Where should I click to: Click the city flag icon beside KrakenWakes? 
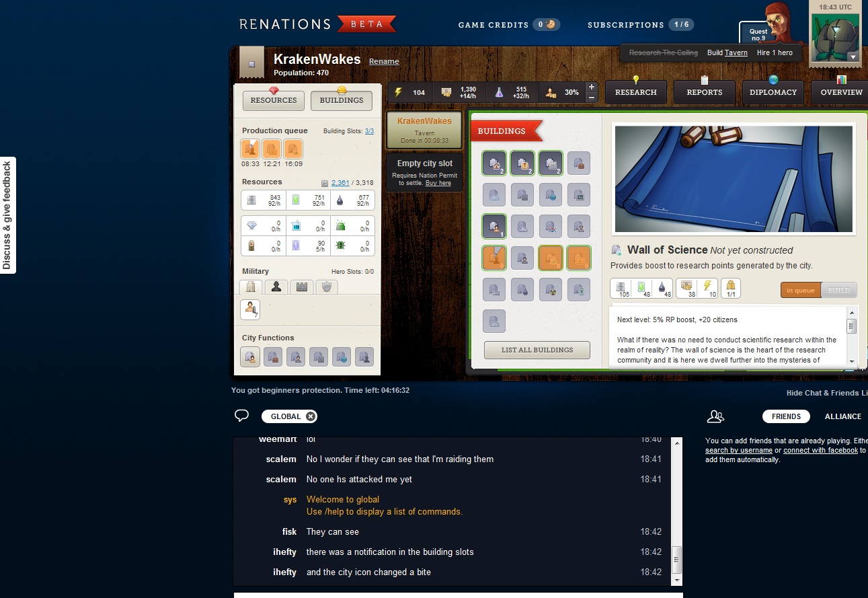[x=251, y=63]
